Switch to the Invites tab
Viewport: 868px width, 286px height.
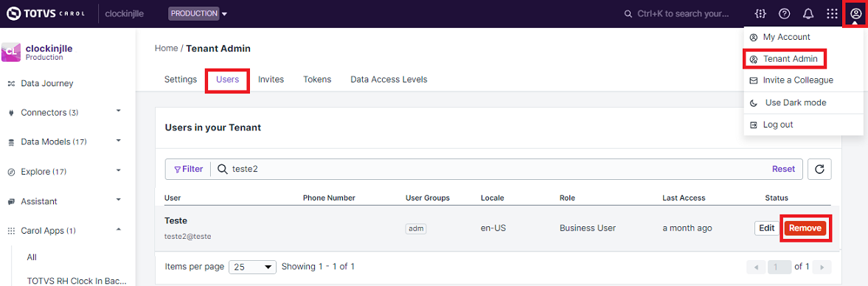tap(271, 79)
